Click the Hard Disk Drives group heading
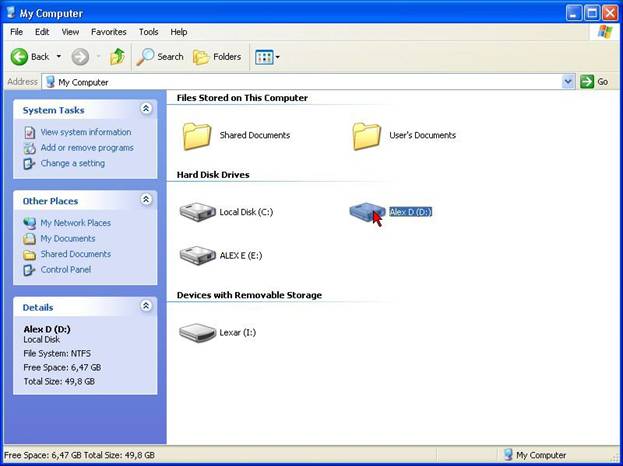This screenshot has height=466, width=623. [x=213, y=174]
